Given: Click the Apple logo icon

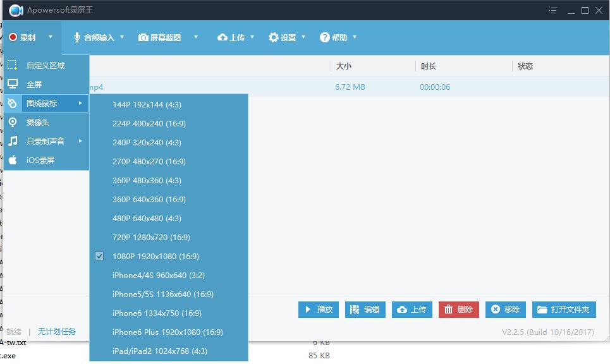Looking at the screenshot, I should pyautogui.click(x=13, y=159).
